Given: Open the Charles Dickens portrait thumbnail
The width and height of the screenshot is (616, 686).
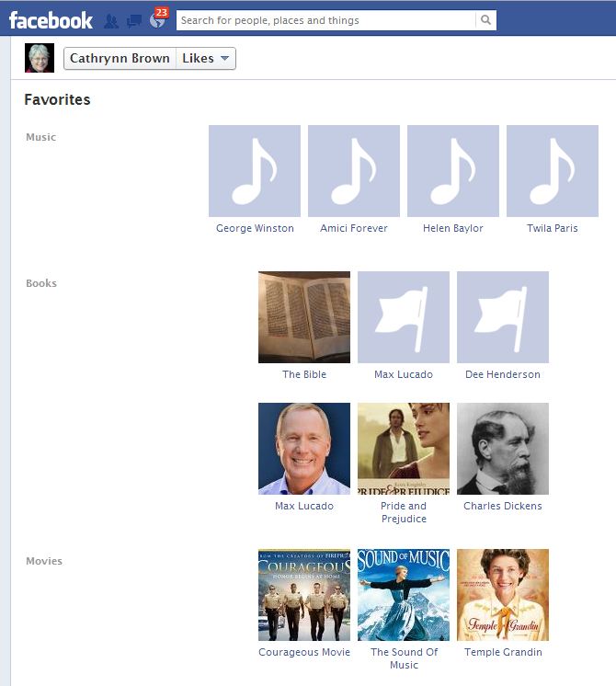Looking at the screenshot, I should pyautogui.click(x=503, y=449).
